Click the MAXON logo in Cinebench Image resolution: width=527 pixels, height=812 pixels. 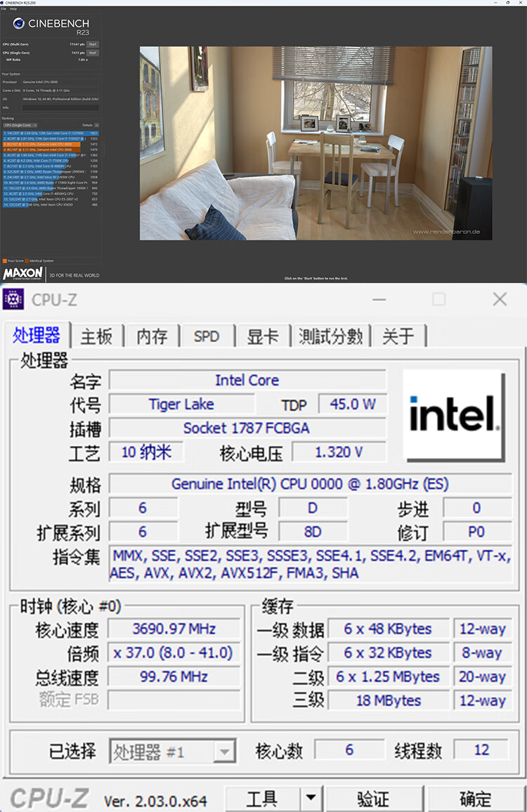23,273
